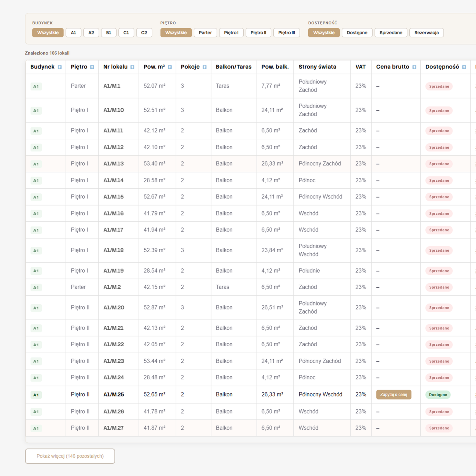The height and width of the screenshot is (476, 476).
Task: Click Zapytaj o cenę for A1/M.25
Action: [x=394, y=394]
